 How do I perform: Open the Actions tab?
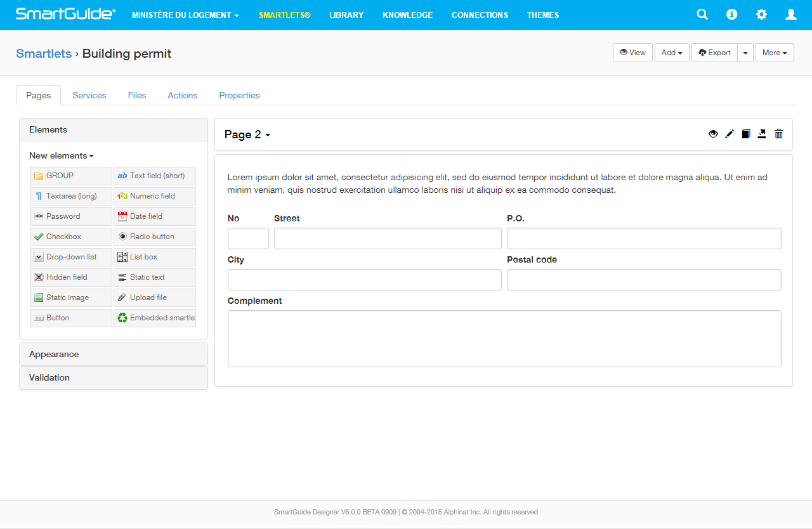click(x=182, y=95)
